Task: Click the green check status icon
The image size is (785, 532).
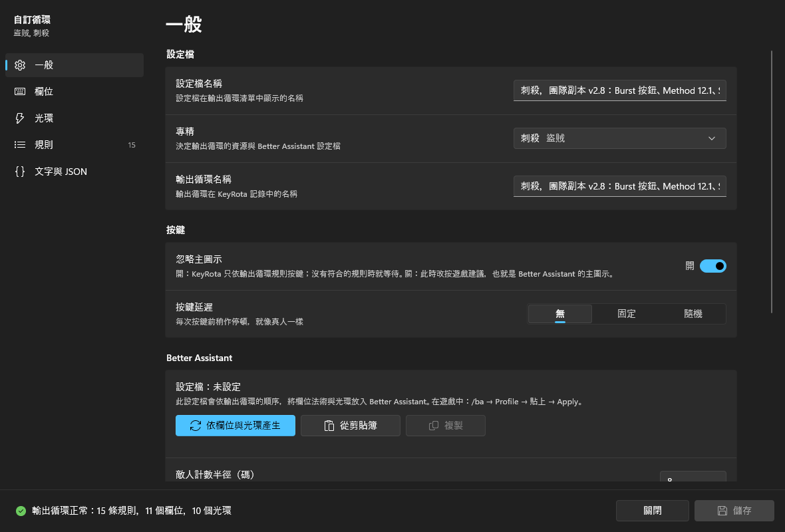Action: 21,511
